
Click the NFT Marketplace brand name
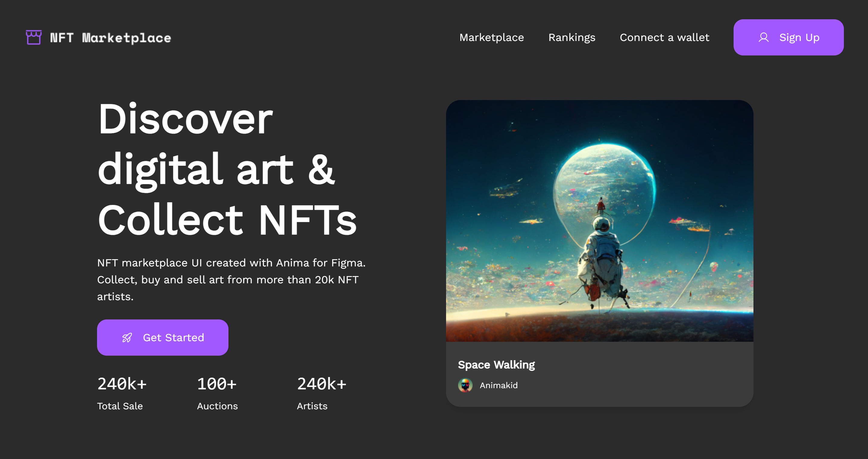point(111,38)
